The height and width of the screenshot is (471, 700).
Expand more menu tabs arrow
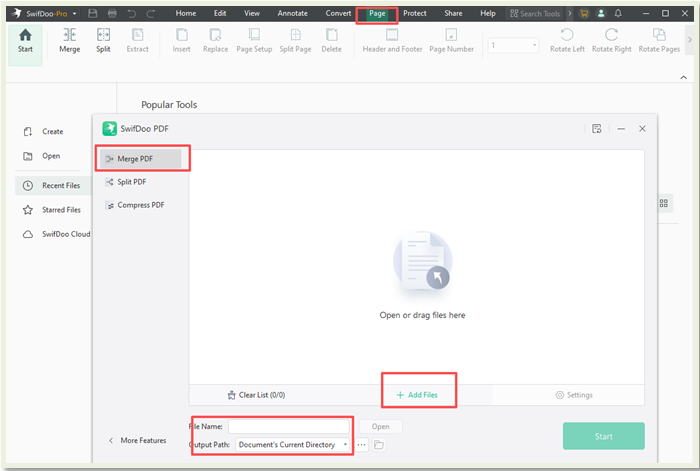coord(570,13)
